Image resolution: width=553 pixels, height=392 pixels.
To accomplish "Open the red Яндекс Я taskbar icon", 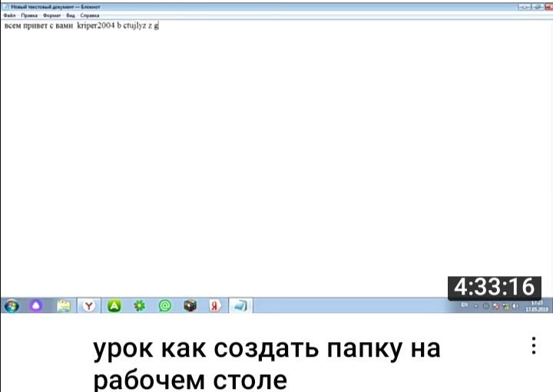I will point(215,305).
